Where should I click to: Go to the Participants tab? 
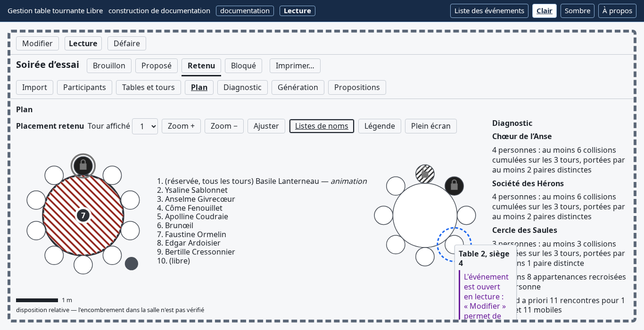(84, 87)
